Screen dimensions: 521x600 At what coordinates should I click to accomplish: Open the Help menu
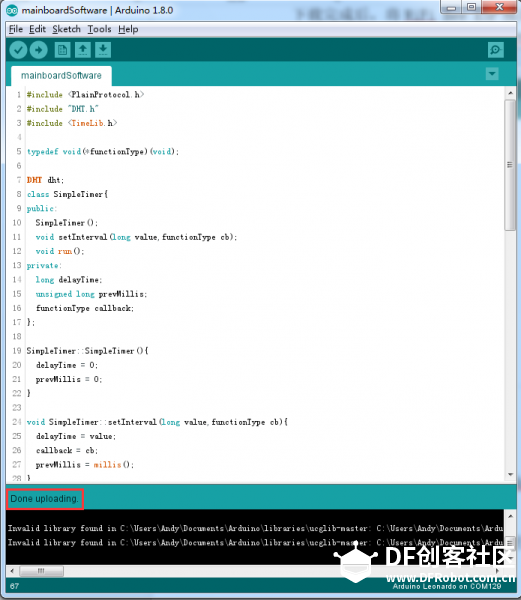128,29
